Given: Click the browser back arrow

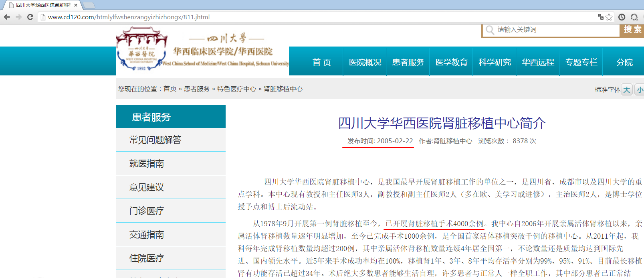Looking at the screenshot, I should (7, 17).
